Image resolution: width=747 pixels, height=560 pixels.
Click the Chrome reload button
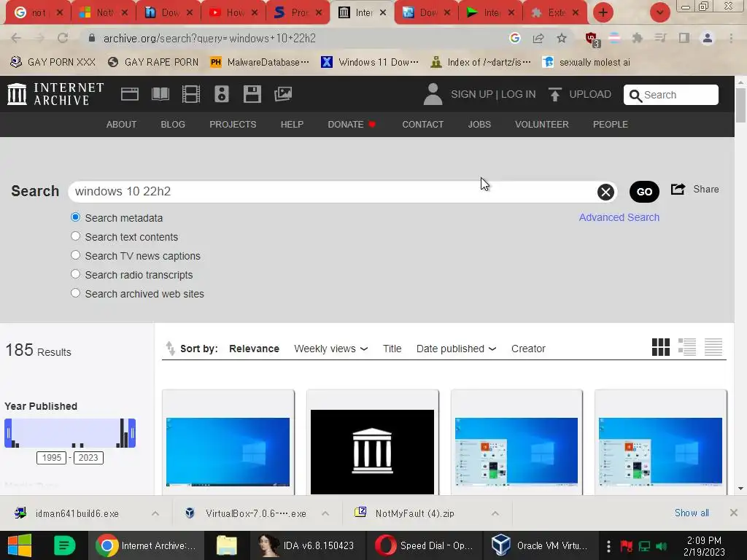coord(63,38)
